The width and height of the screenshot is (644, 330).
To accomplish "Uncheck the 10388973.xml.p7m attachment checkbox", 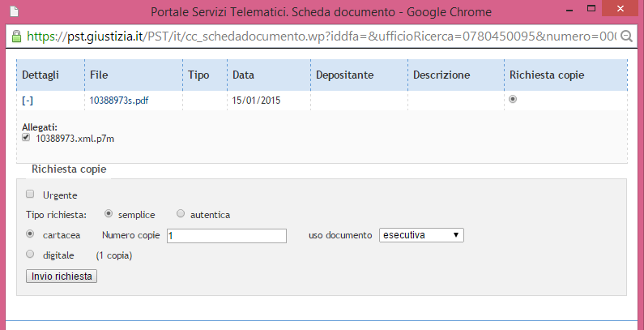I will click(x=26, y=138).
